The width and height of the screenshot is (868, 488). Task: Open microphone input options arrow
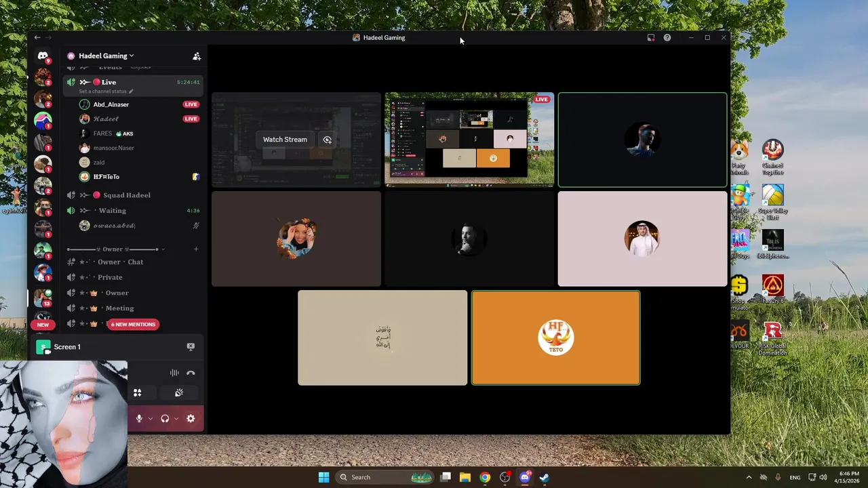tap(150, 419)
